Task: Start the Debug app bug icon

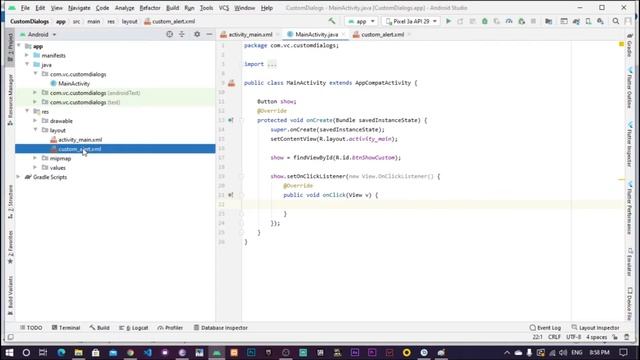Action: coord(484,21)
